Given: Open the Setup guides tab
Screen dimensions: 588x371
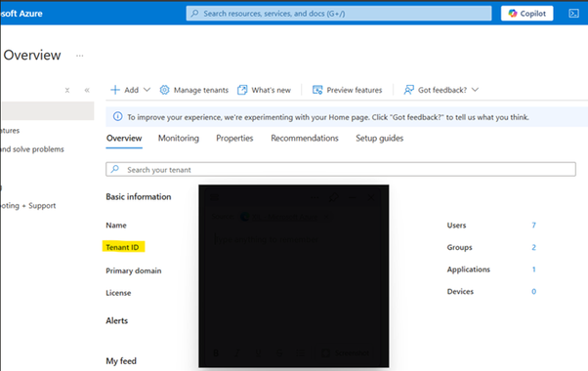Looking at the screenshot, I should [x=380, y=139].
